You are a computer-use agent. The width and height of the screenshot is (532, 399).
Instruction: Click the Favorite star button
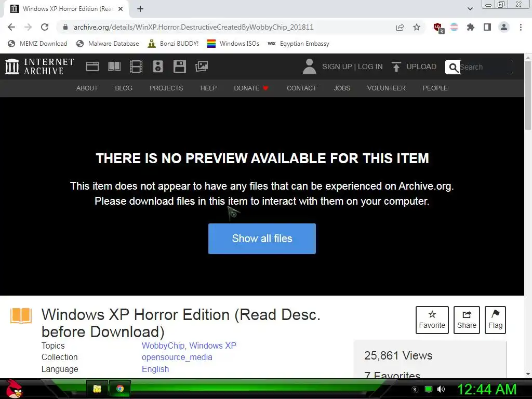click(x=432, y=320)
